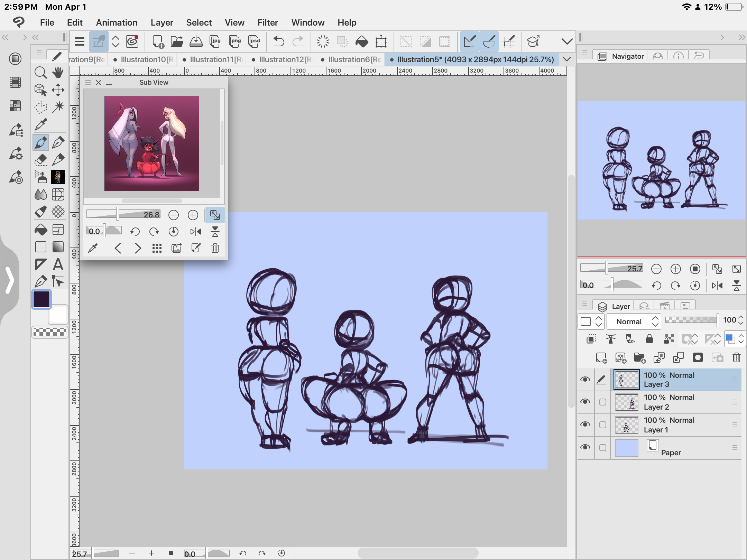Select the Magnifier zoom tool

point(41,73)
